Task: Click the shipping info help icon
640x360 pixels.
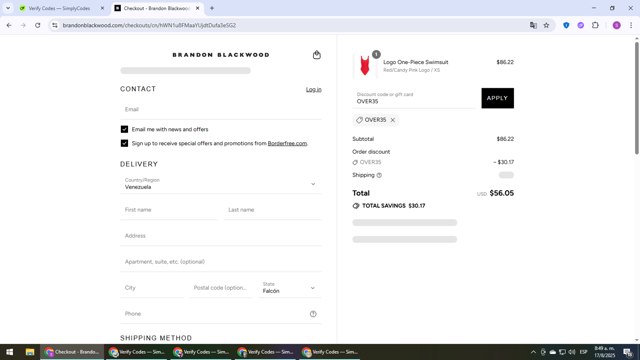Action: click(379, 175)
